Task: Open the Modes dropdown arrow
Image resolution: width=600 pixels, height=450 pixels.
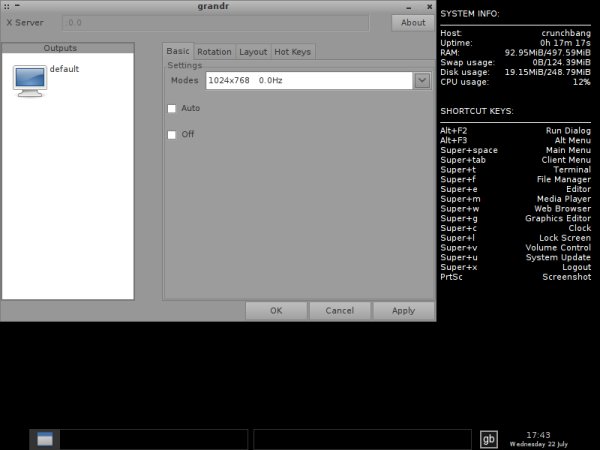Action: (x=422, y=80)
